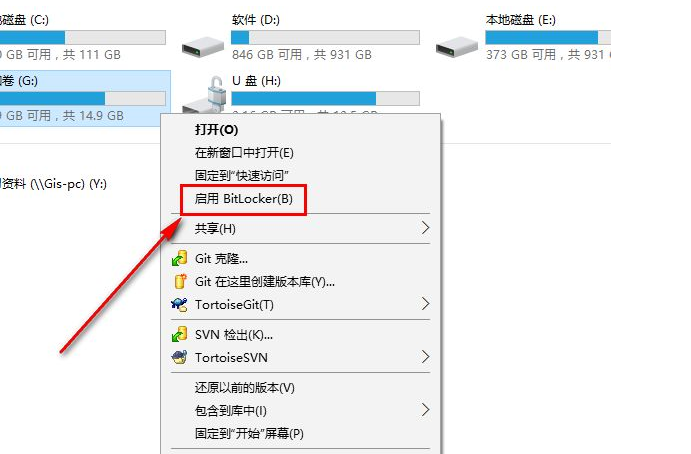This screenshot has height=454, width=691.
Task: Select 还原以前的版本(V) menu entry
Action: 245,387
